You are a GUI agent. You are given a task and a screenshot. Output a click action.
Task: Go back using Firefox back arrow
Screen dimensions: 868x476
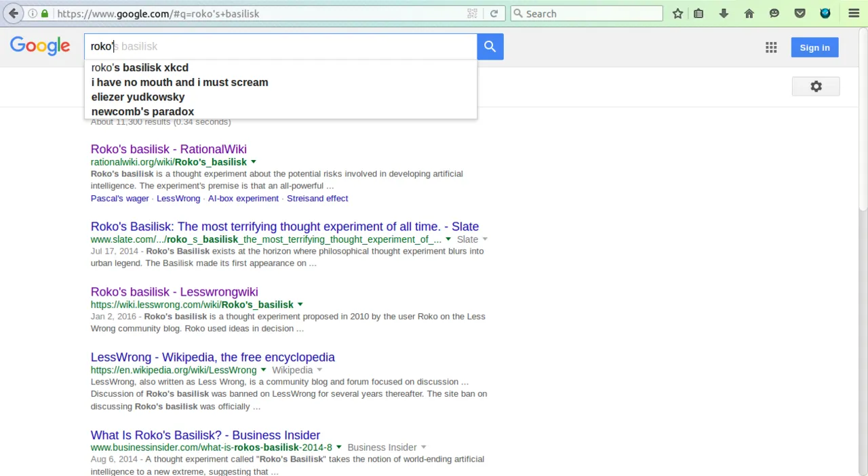tap(14, 14)
